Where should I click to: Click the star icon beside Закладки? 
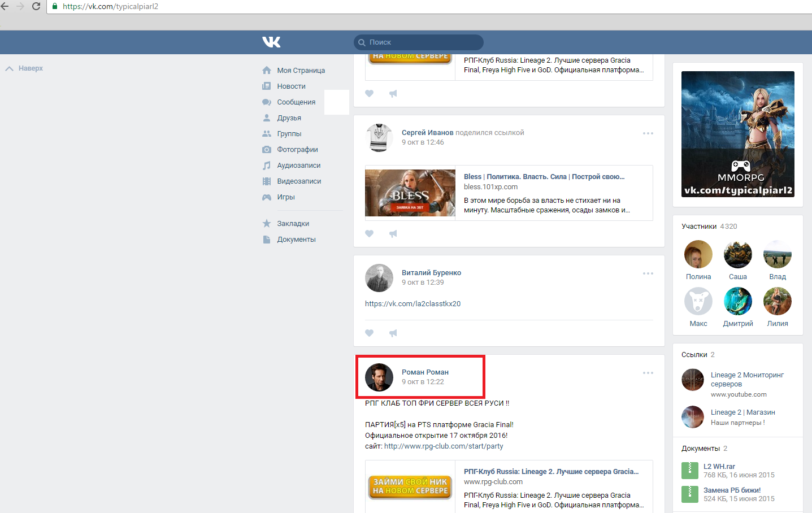coord(267,224)
